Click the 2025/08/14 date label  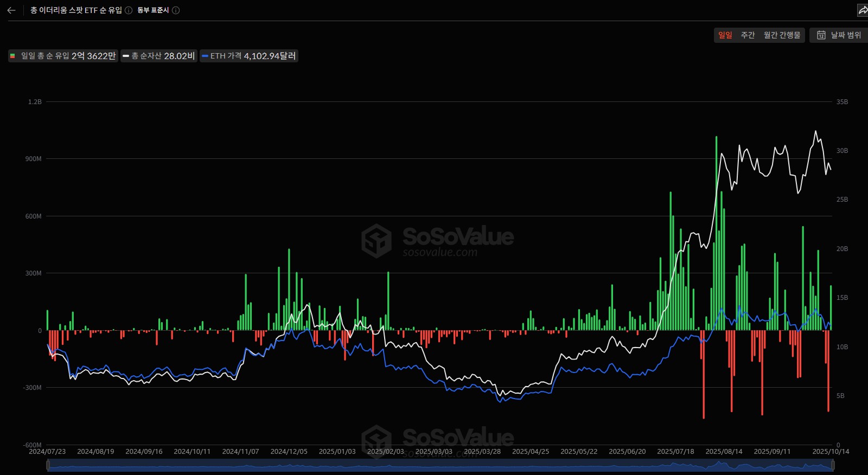pos(724,452)
